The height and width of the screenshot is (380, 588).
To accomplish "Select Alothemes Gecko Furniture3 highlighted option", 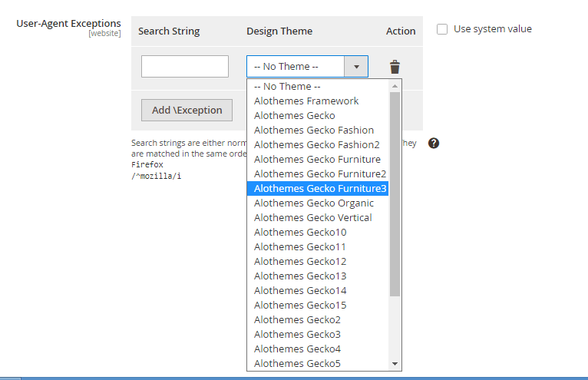I will click(x=320, y=189).
